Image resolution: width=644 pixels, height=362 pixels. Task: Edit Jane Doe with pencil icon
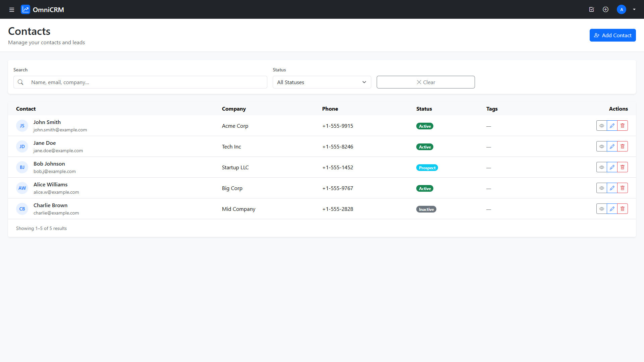612,146
